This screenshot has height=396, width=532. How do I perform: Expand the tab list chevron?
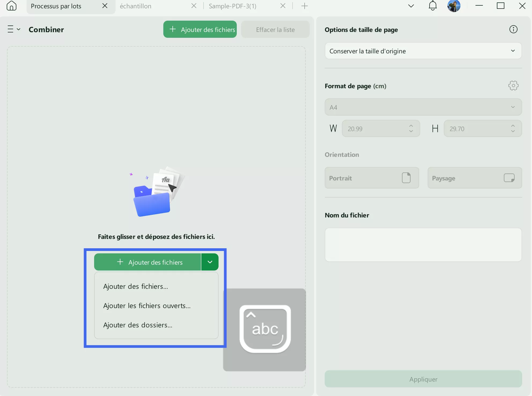411,6
